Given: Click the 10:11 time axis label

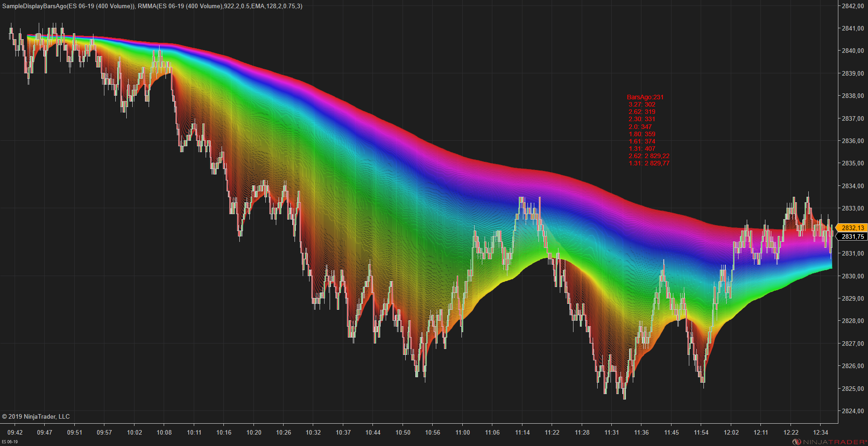Looking at the screenshot, I should (194, 432).
